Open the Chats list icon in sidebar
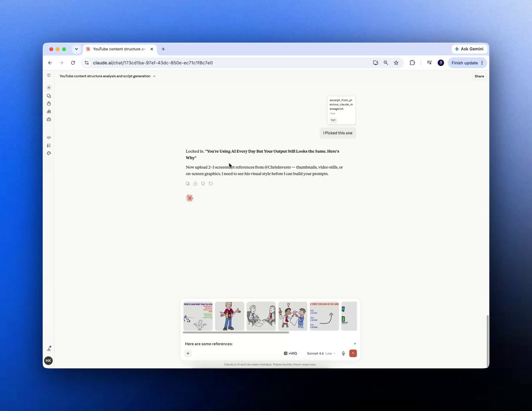Screen dimensions: 532x411 click(x=49, y=96)
